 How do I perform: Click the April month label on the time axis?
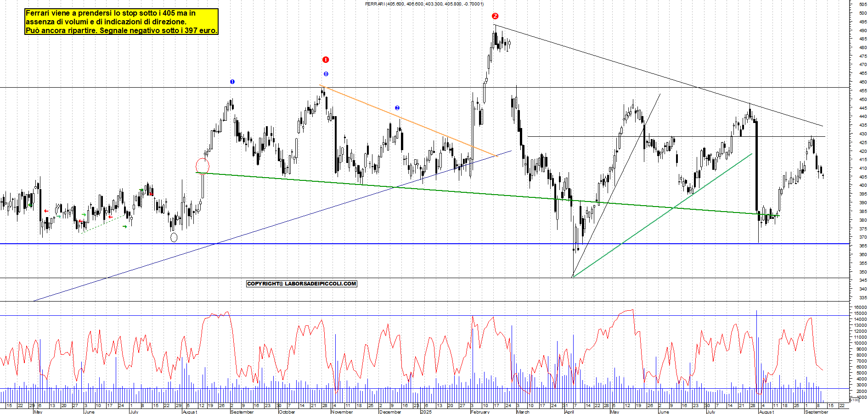[x=569, y=412]
